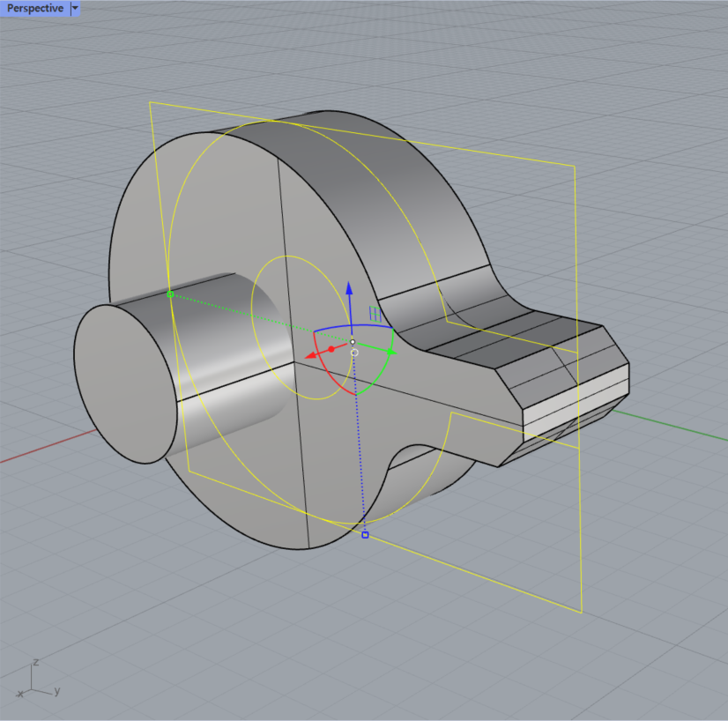Screen dimensions: 728x721
Task: Click the Perspective viewport title label
Action: tap(35, 8)
